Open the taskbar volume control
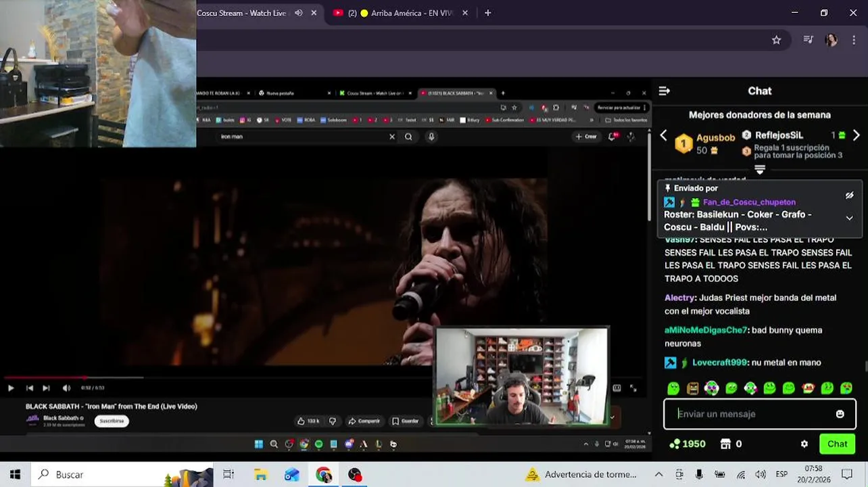This screenshot has height=487, width=868. [761, 474]
